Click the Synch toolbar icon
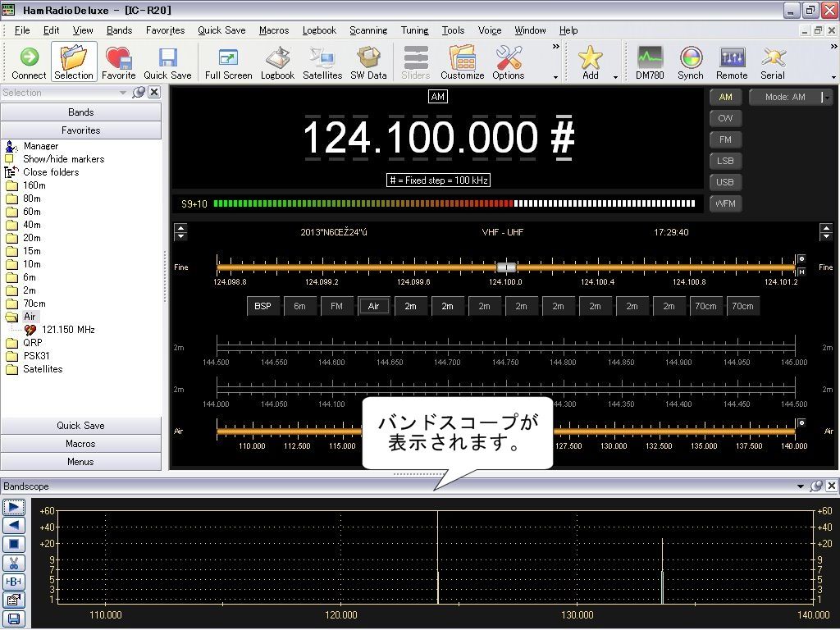 pyautogui.click(x=690, y=62)
